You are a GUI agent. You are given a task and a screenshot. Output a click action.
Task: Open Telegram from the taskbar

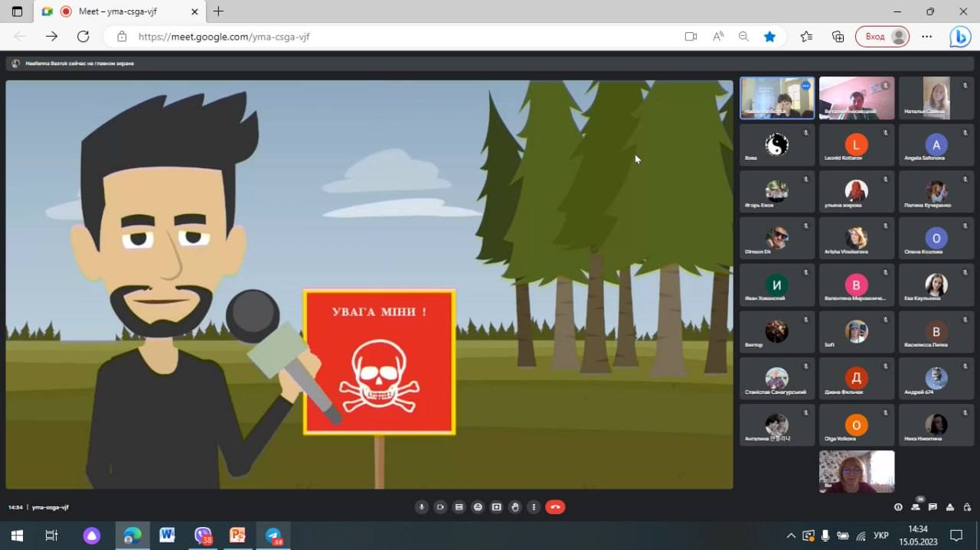click(x=274, y=535)
